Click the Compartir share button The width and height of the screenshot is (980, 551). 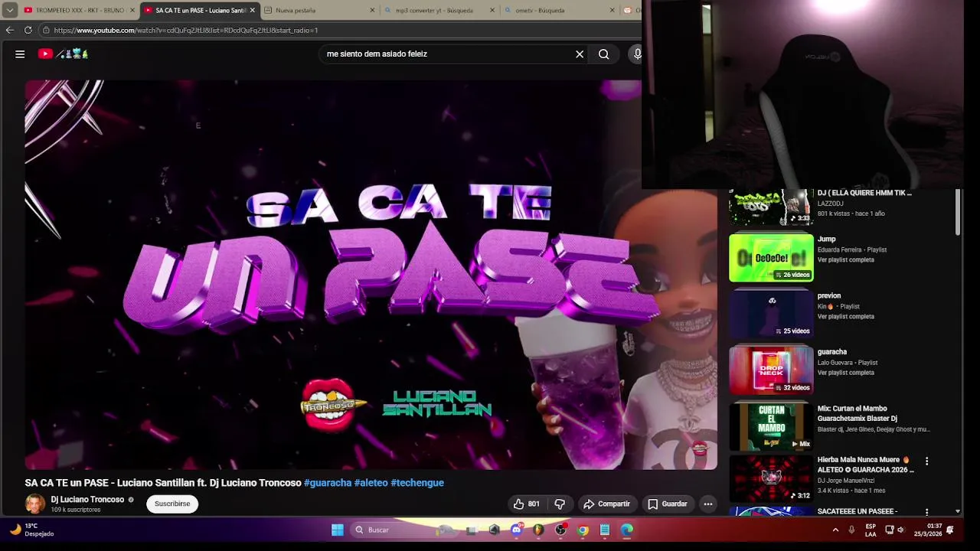click(606, 504)
